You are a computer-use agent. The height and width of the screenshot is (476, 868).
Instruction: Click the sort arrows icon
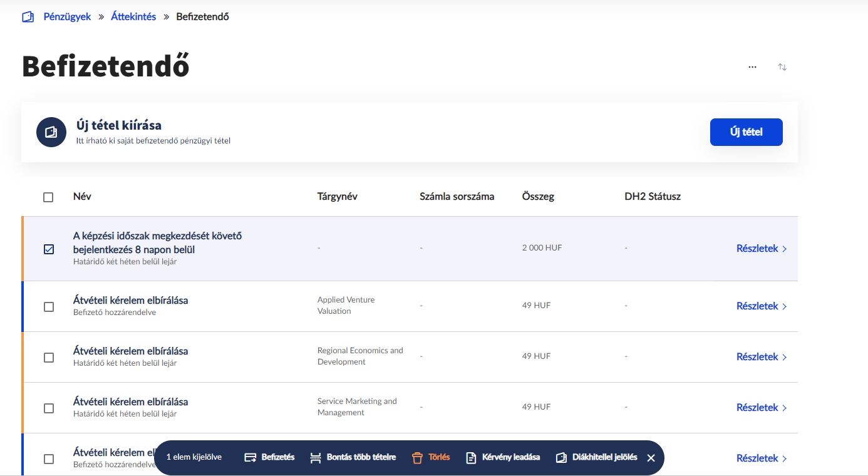[x=782, y=67]
